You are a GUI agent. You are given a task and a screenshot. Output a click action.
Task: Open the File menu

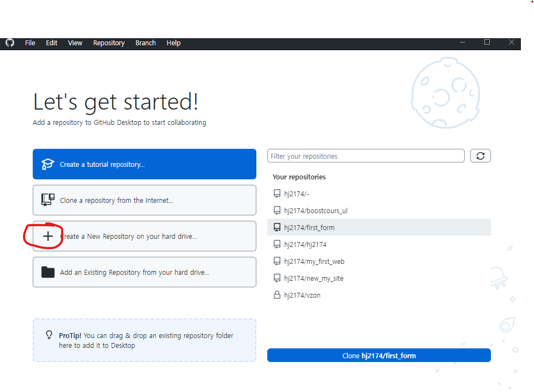(30, 43)
